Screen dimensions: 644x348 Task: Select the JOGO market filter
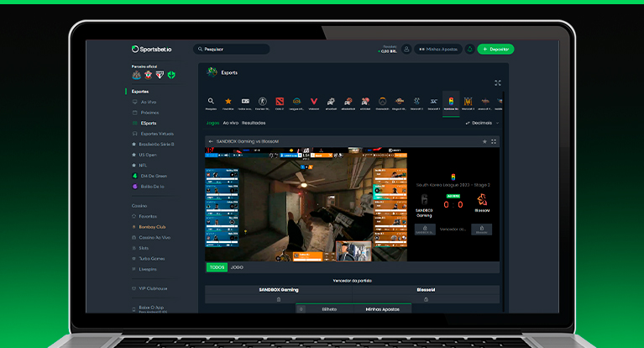237,267
